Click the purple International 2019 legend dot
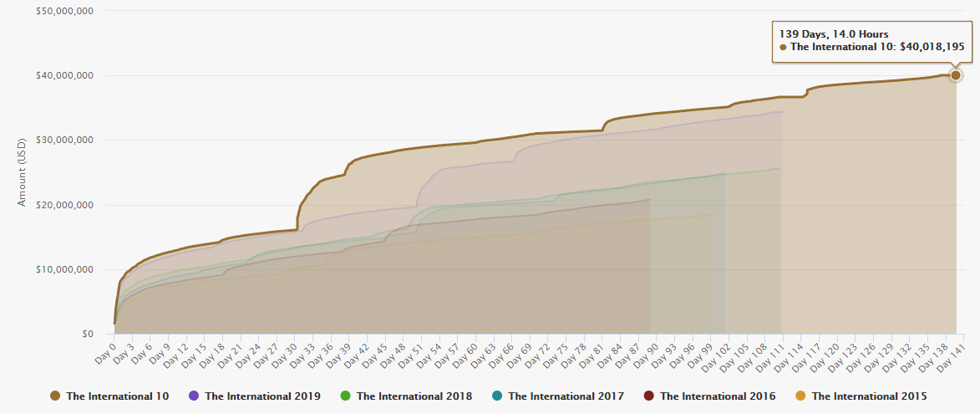The width and height of the screenshot is (980, 414). 194,396
